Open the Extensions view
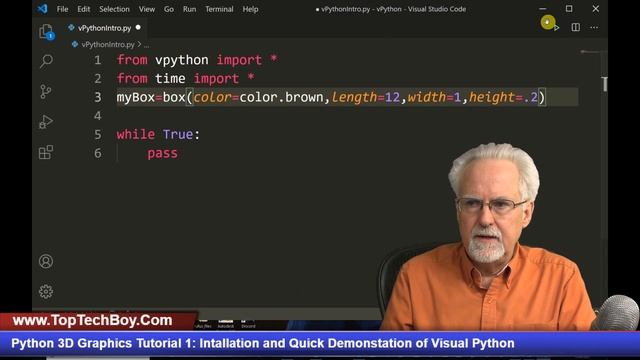The width and height of the screenshot is (640, 360). [46, 152]
